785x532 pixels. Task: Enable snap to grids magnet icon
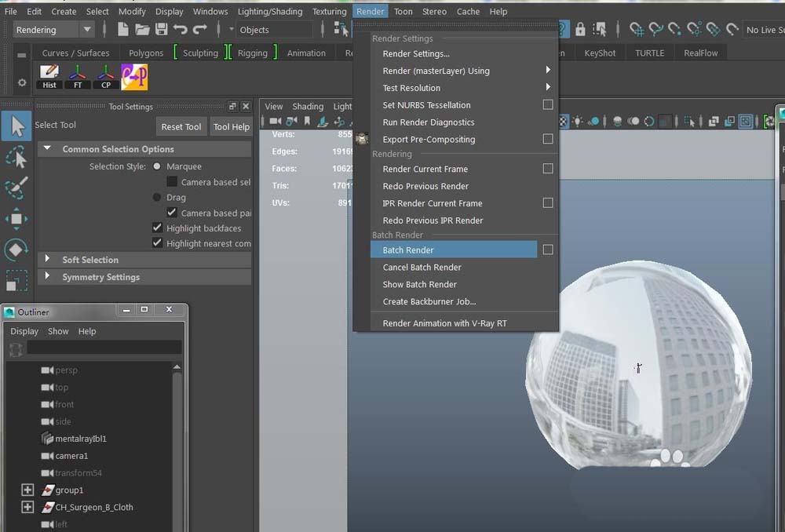pyautogui.click(x=637, y=30)
